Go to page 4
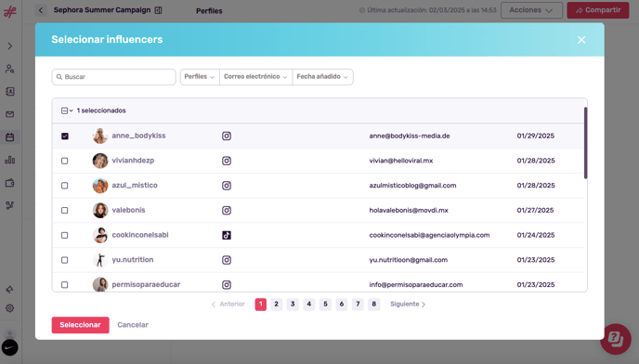 pyautogui.click(x=309, y=304)
